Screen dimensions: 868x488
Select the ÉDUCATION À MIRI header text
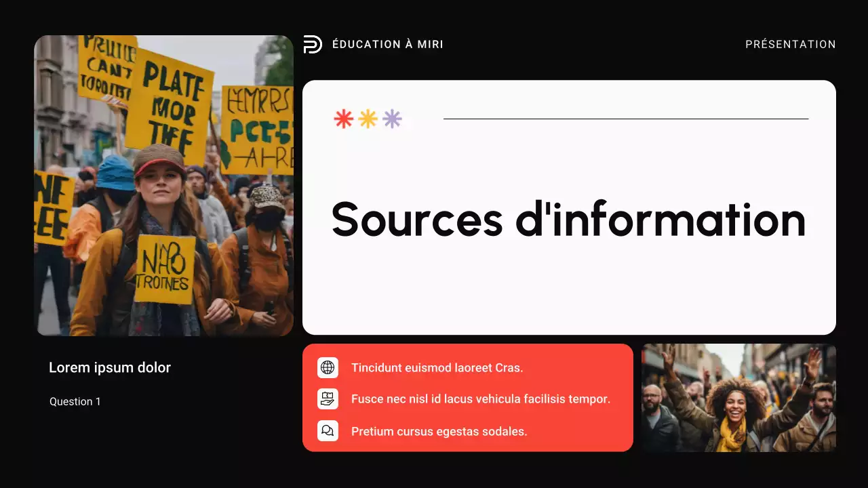387,45
